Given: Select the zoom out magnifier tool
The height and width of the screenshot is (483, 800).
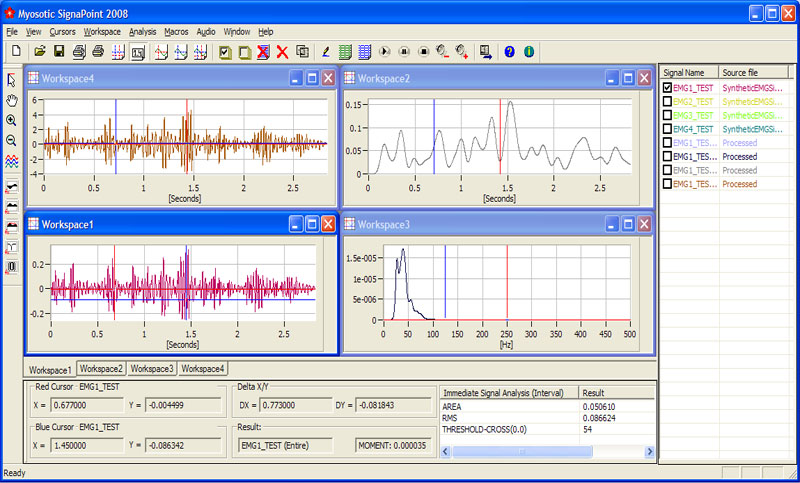Looking at the screenshot, I should [x=11, y=140].
